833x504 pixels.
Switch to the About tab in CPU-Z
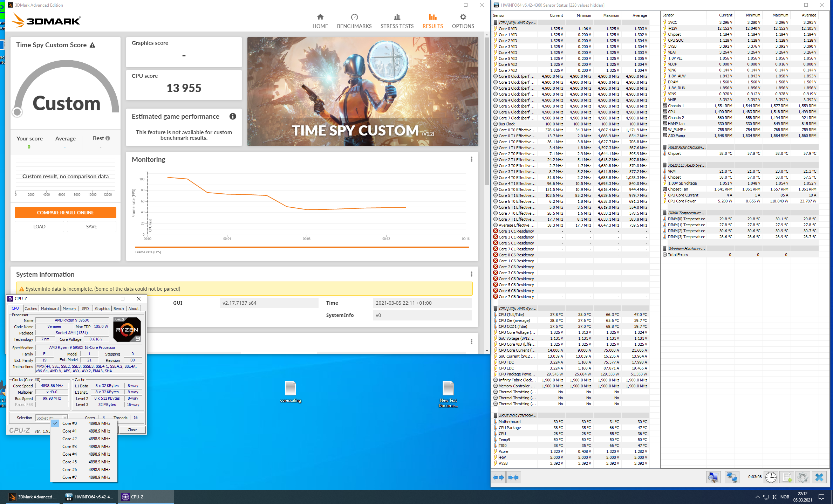click(134, 309)
